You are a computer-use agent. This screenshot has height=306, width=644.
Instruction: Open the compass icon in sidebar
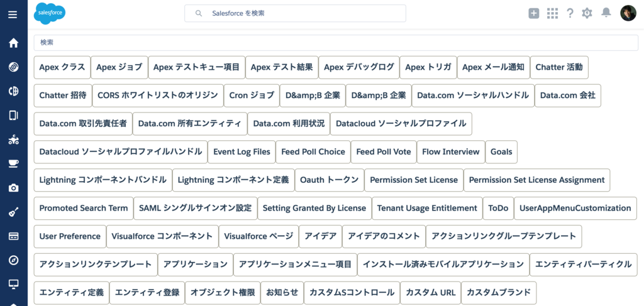(x=14, y=261)
